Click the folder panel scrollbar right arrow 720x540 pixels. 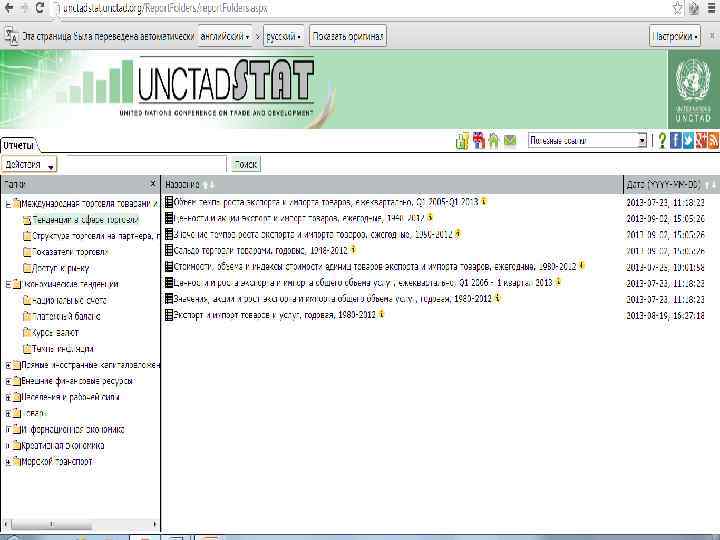pos(155,524)
